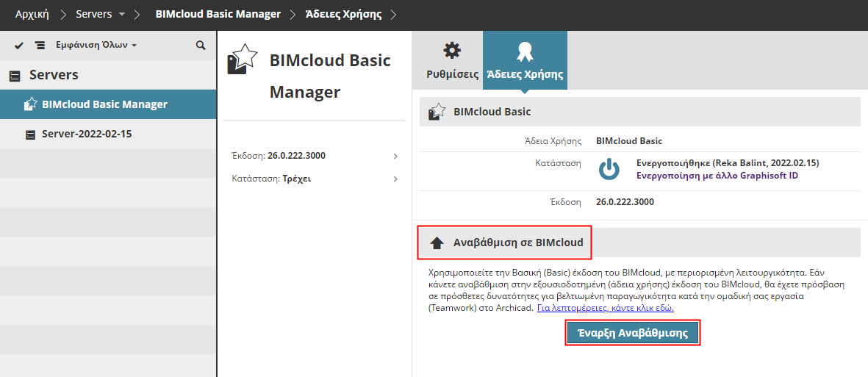Click the list view icon in sidebar toolbar
The height and width of the screenshot is (377, 868).
coord(40,46)
